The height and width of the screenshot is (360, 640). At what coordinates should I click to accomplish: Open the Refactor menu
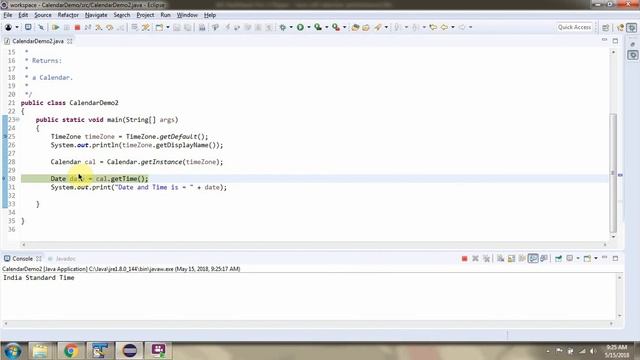click(68, 15)
